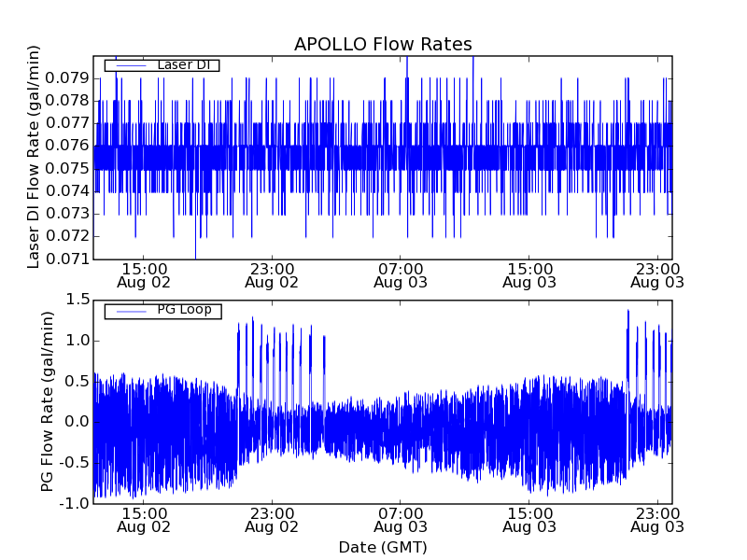This screenshot has width=747, height=560.
Task: Click the first 15:00 Aug 02 label, top chart
Action: [x=144, y=275]
